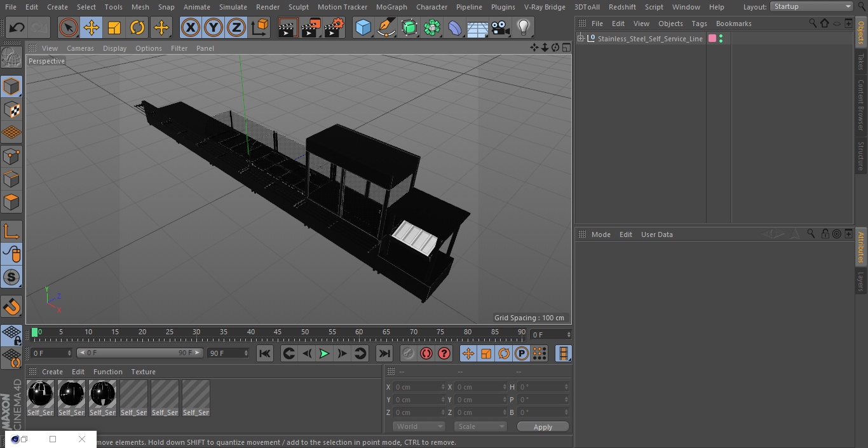The image size is (868, 448).
Task: Open the World coordinate dropdown
Action: pos(419,426)
